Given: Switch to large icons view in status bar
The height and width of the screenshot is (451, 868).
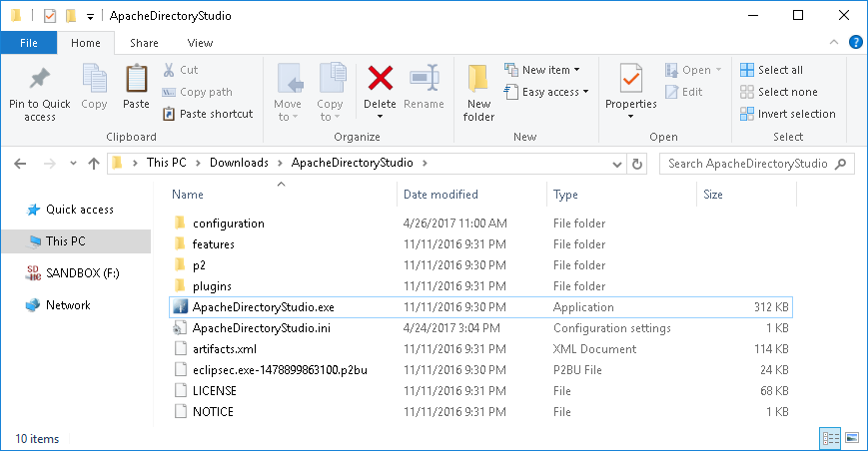Looking at the screenshot, I should pos(852,438).
